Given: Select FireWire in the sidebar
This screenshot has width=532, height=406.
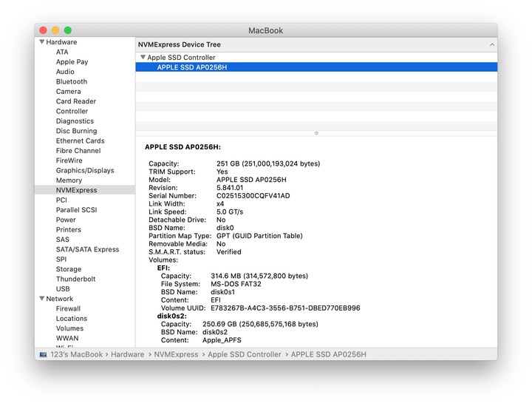Looking at the screenshot, I should 69,160.
